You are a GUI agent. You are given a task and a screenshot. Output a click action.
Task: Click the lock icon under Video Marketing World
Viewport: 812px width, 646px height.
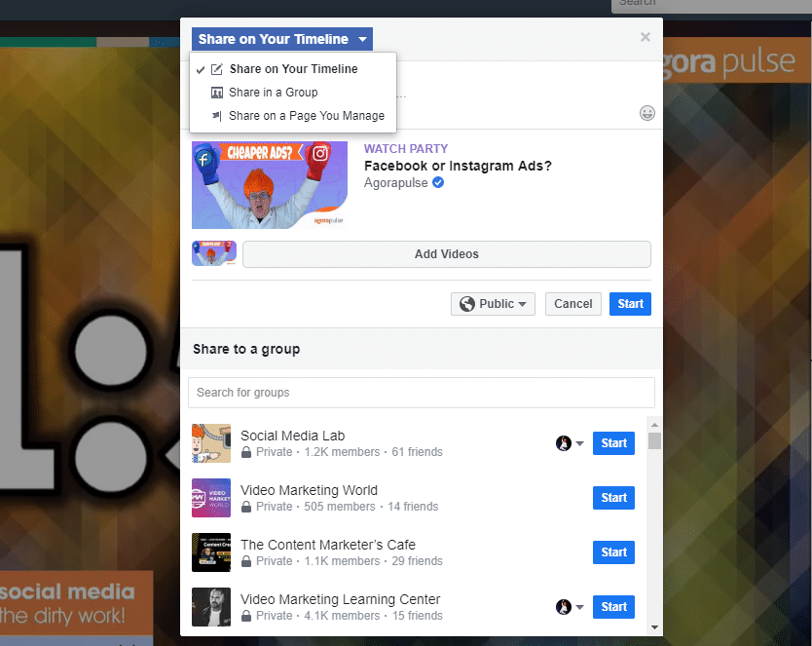246,507
